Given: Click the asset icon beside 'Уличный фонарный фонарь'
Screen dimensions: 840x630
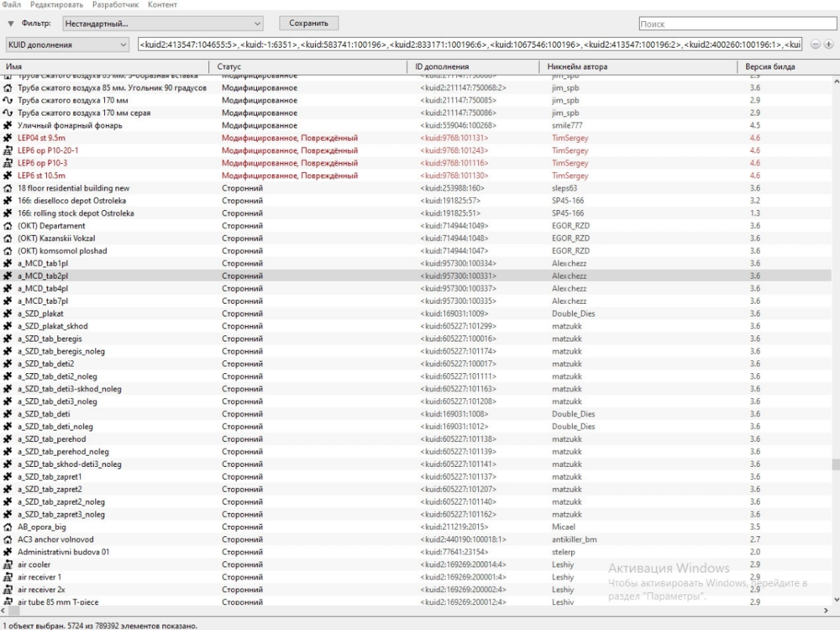Looking at the screenshot, I should point(8,125).
